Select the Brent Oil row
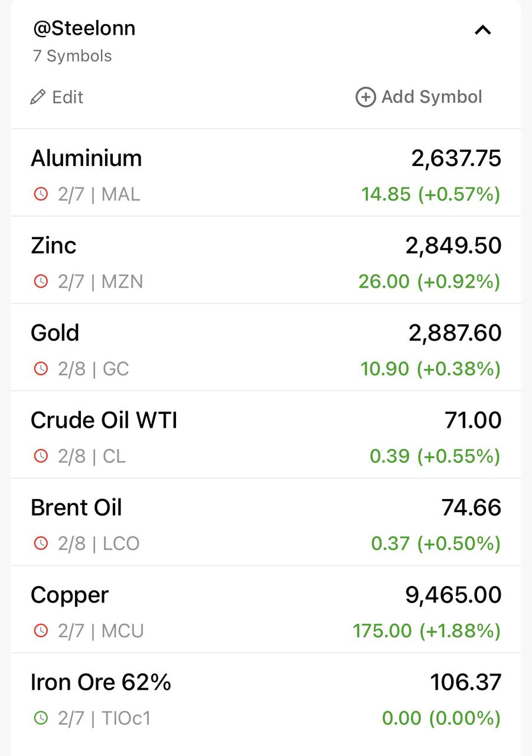This screenshot has height=756, width=532. click(266, 522)
